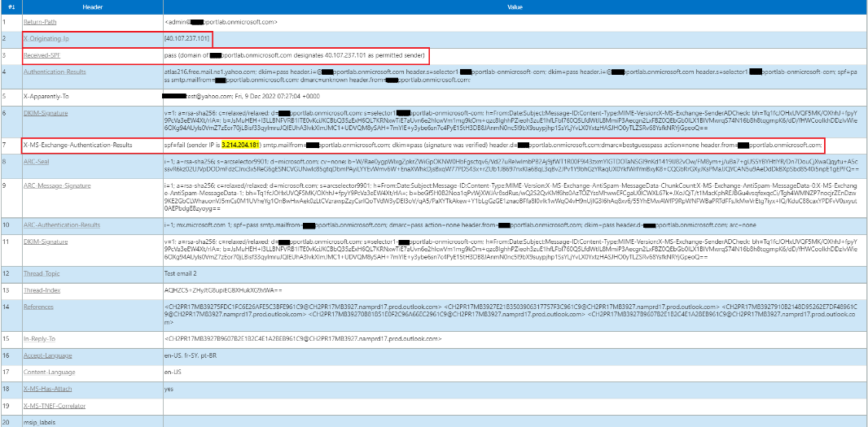Click the Return-Path admin email address value

pos(221,22)
